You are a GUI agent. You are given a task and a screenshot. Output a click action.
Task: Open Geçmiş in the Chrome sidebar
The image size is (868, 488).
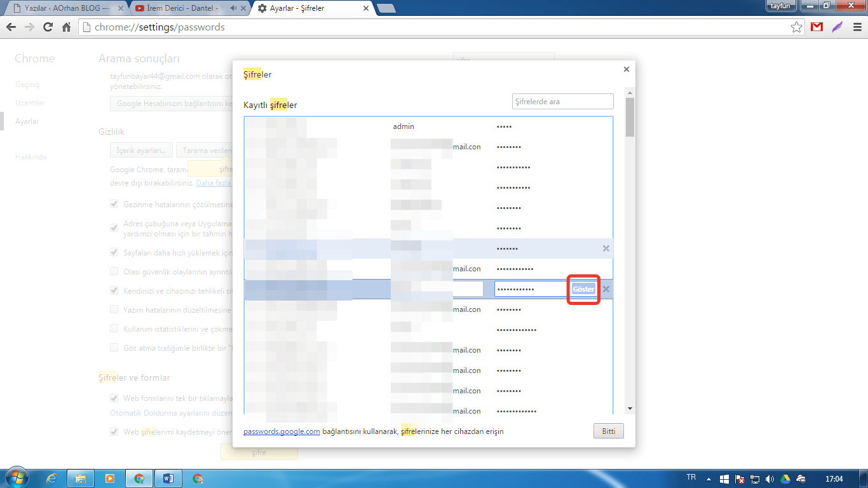(x=27, y=85)
